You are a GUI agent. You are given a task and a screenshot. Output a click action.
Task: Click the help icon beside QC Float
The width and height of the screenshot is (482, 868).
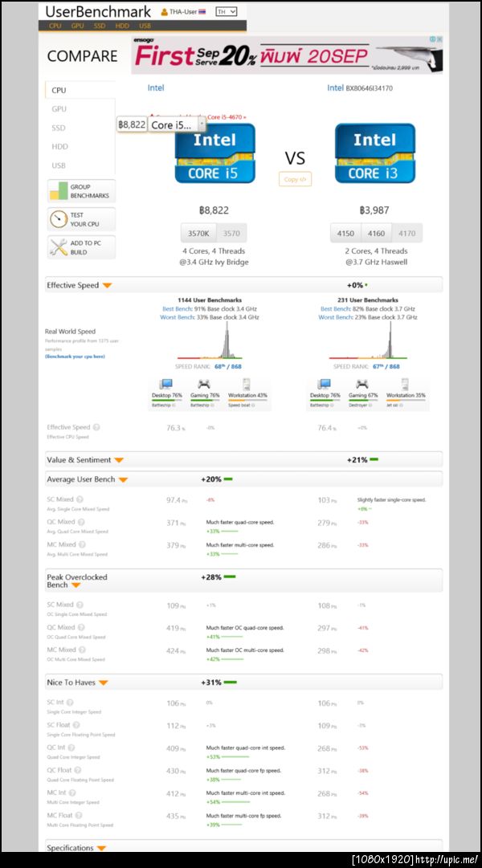78,771
